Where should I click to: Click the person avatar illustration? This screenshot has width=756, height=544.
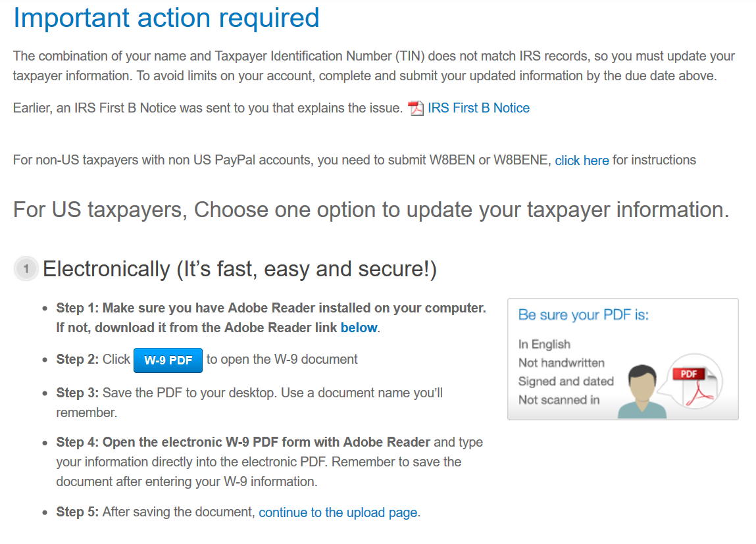tap(642, 391)
